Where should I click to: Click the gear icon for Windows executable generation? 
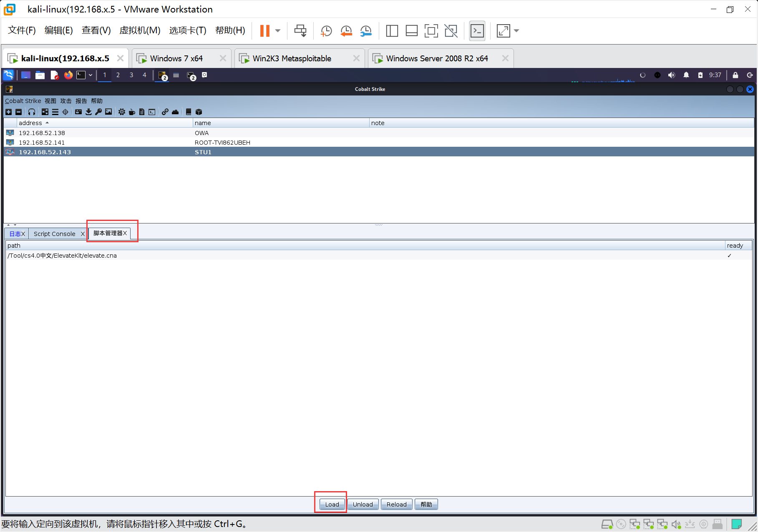tap(122, 112)
